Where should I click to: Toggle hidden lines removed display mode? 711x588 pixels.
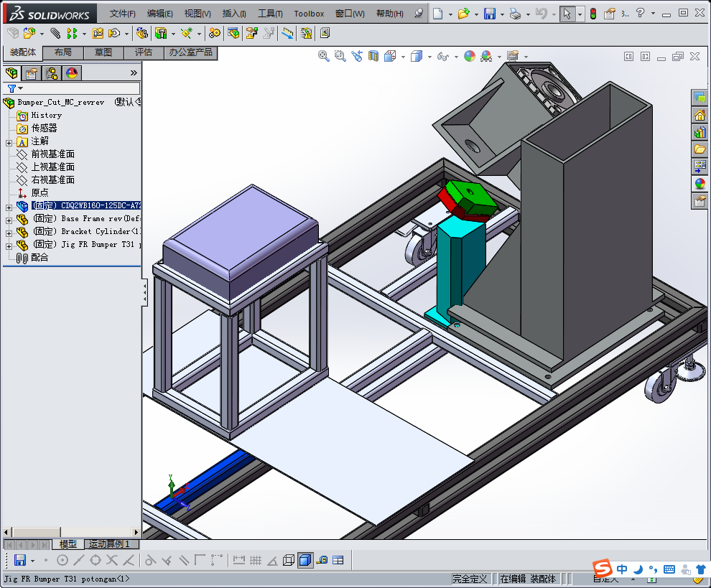(x=289, y=560)
